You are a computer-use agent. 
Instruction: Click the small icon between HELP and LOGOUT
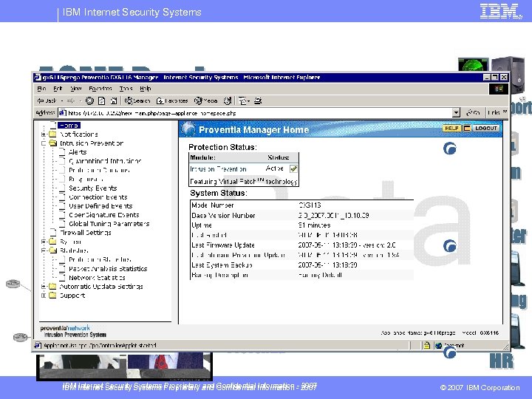point(467,129)
